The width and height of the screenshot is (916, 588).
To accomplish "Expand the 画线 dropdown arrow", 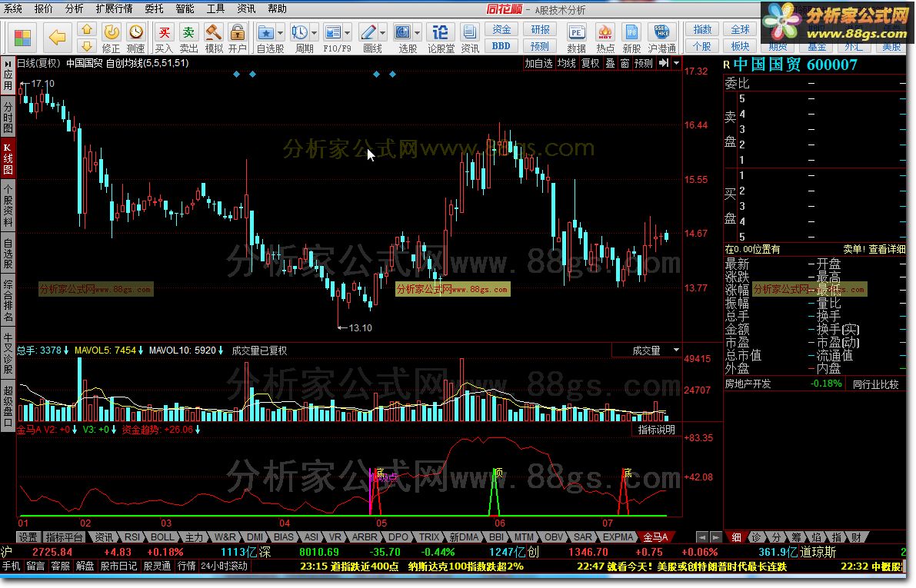I will point(383,33).
